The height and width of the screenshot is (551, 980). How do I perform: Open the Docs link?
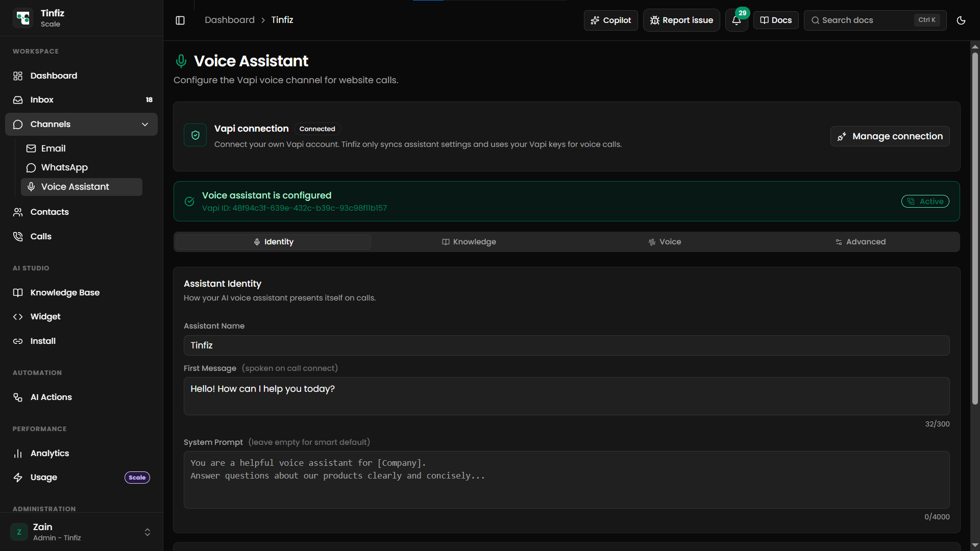tap(776, 20)
